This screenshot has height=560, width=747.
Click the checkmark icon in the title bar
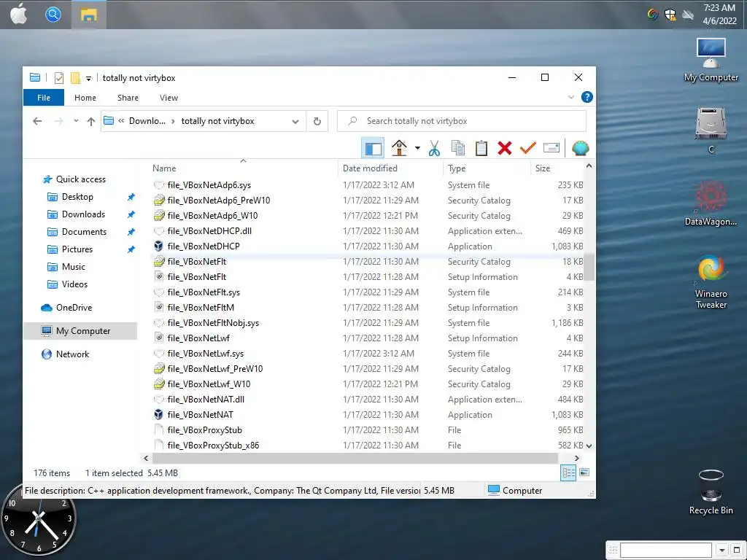coord(59,77)
